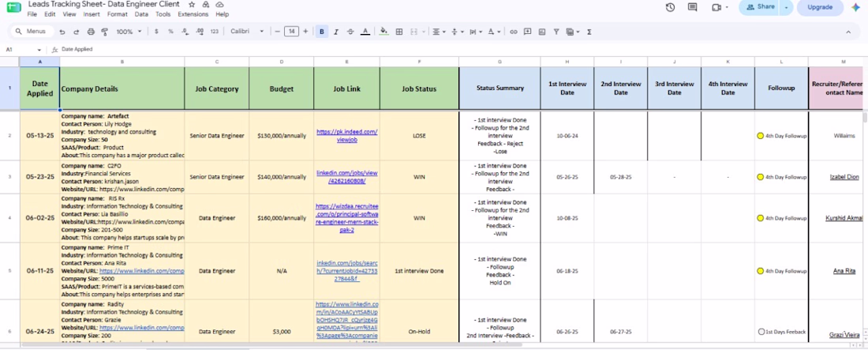Open Kurshid Akmal recruiter link
The width and height of the screenshot is (868, 350).
pos(844,218)
